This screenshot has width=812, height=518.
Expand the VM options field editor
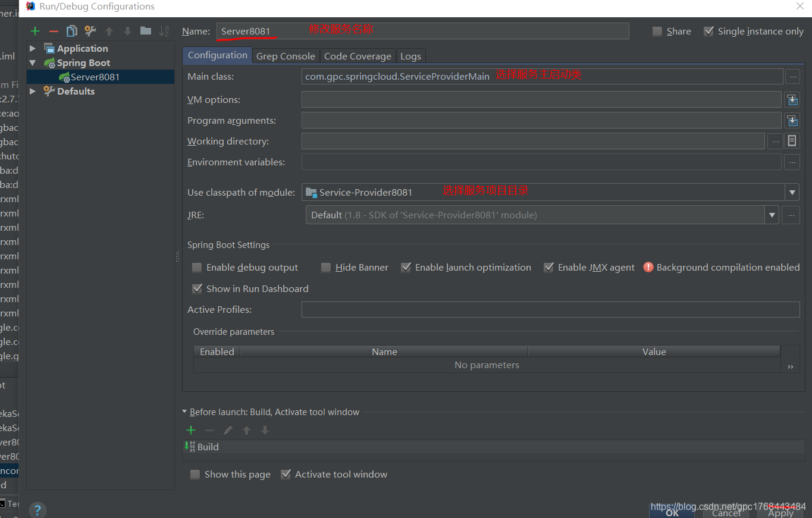(x=792, y=99)
